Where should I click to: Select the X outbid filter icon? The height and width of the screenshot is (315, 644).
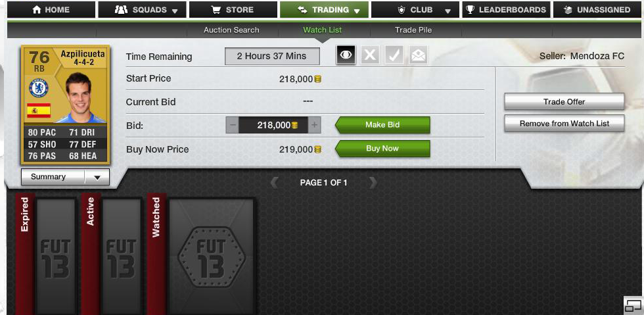pyautogui.click(x=370, y=55)
